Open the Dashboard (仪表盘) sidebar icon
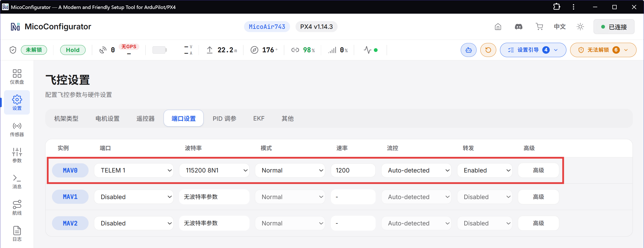This screenshot has width=644, height=248. point(17,77)
